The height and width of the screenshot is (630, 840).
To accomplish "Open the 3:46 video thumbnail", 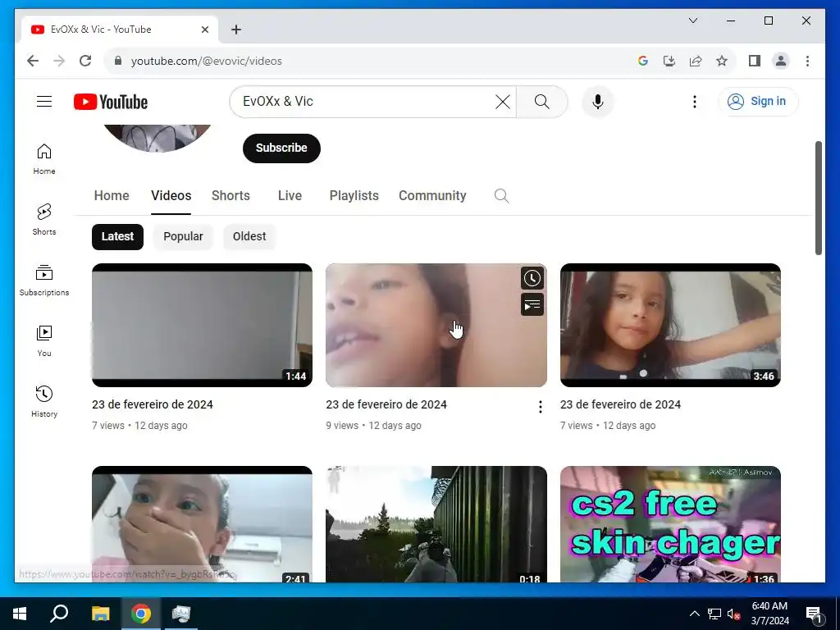I will (x=670, y=325).
